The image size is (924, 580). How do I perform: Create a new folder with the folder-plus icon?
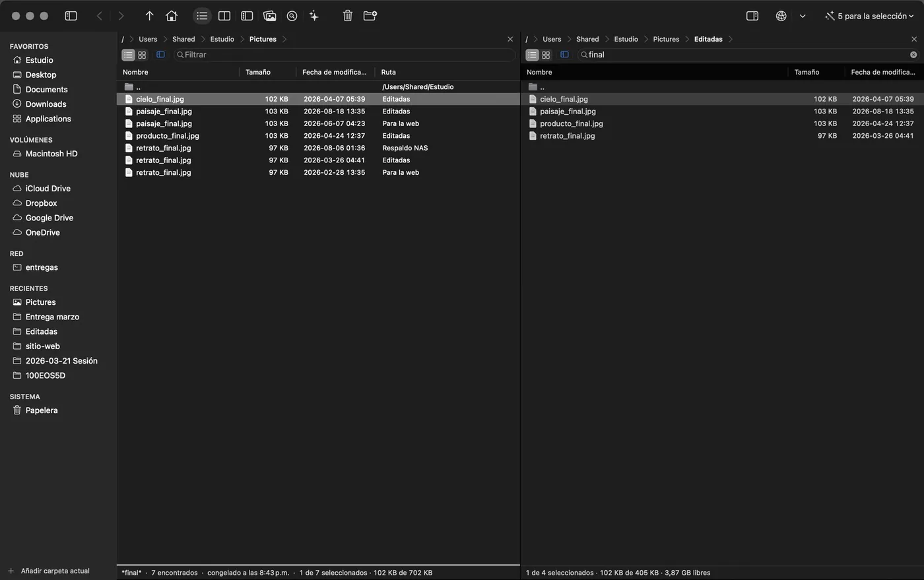(x=370, y=16)
